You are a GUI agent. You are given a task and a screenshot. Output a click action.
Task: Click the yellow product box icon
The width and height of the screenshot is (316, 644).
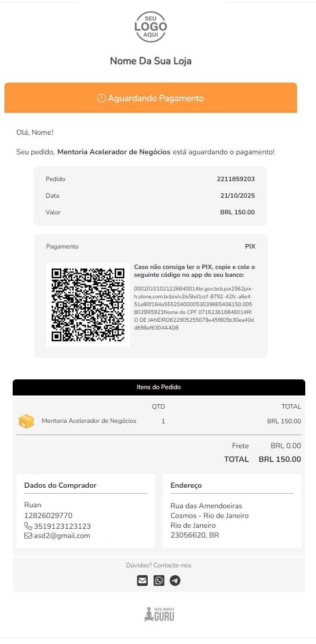(26, 421)
